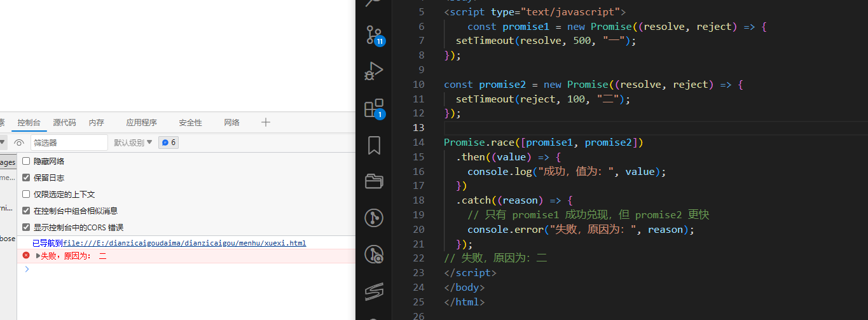Uncheck 显示控制台中的CORS 错误 checkbox
Screen dimensions: 868x320
coord(26,227)
